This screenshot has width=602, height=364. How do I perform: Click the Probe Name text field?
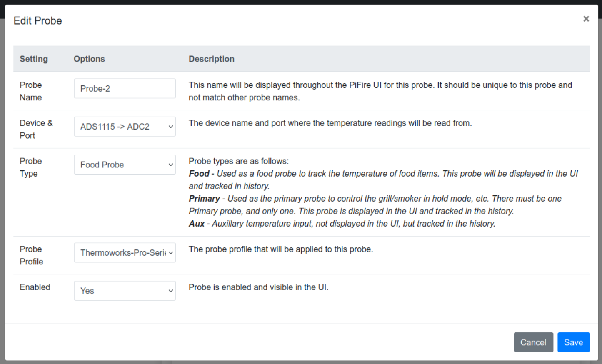click(x=125, y=89)
